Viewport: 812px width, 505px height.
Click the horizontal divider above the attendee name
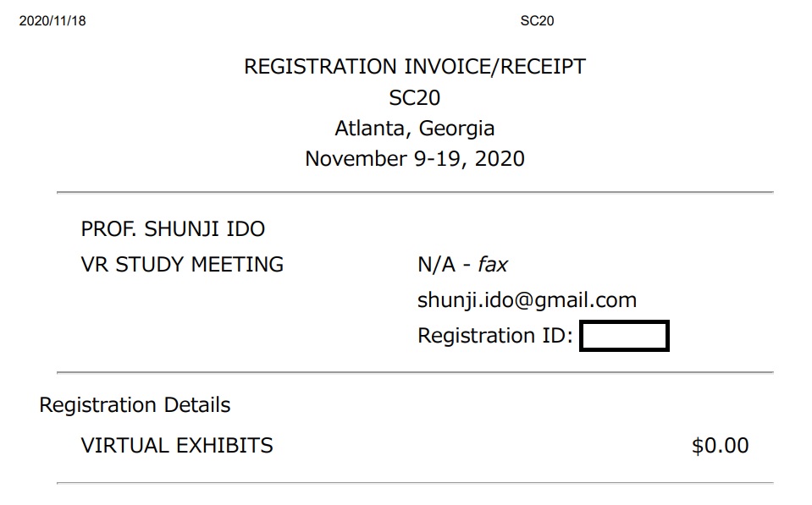[414, 193]
